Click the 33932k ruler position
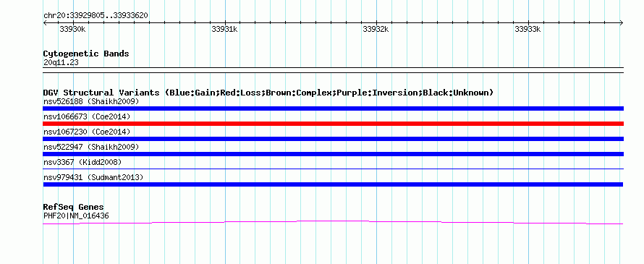644x264 pixels. click(376, 29)
